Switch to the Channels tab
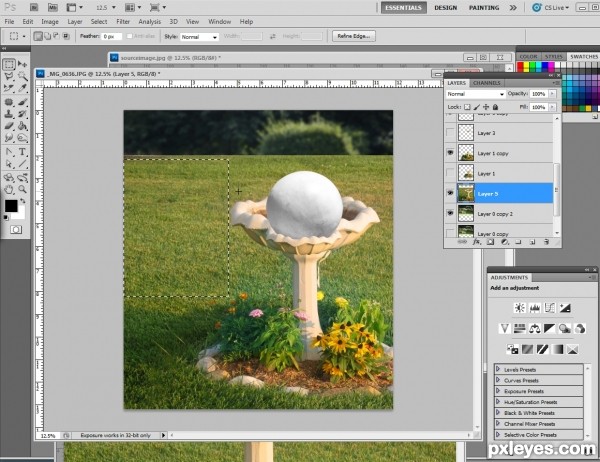600x462 pixels. coord(486,83)
